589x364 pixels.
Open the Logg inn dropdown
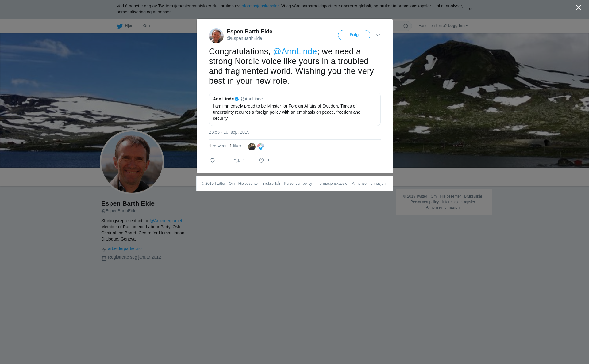pyautogui.click(x=458, y=26)
